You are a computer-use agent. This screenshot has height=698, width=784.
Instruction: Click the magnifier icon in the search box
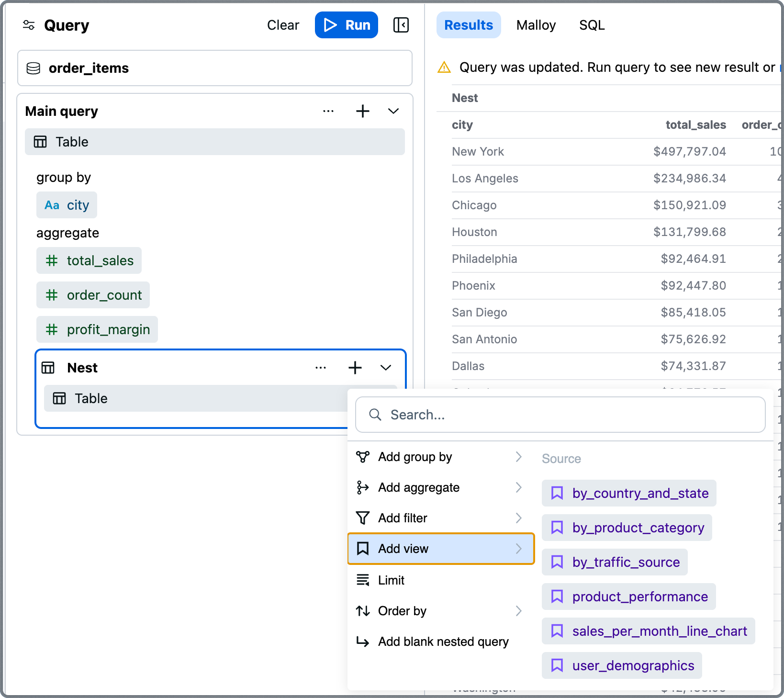pos(375,415)
